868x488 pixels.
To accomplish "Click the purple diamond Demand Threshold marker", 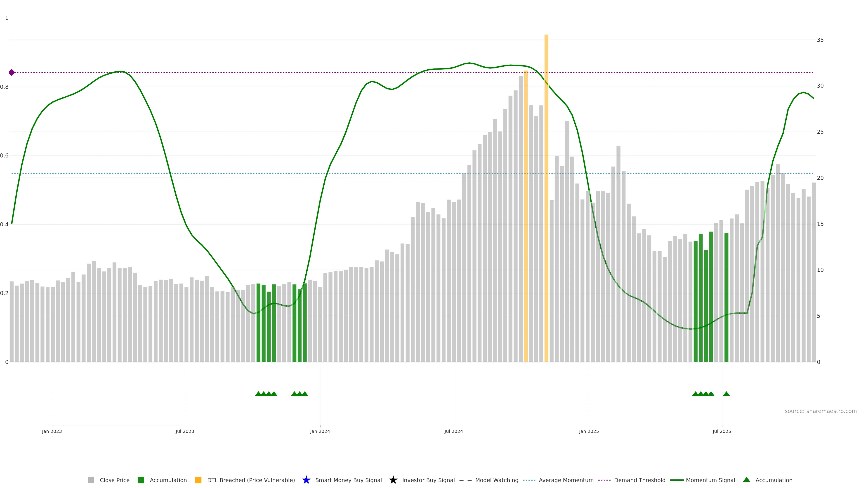I will pyautogui.click(x=12, y=72).
